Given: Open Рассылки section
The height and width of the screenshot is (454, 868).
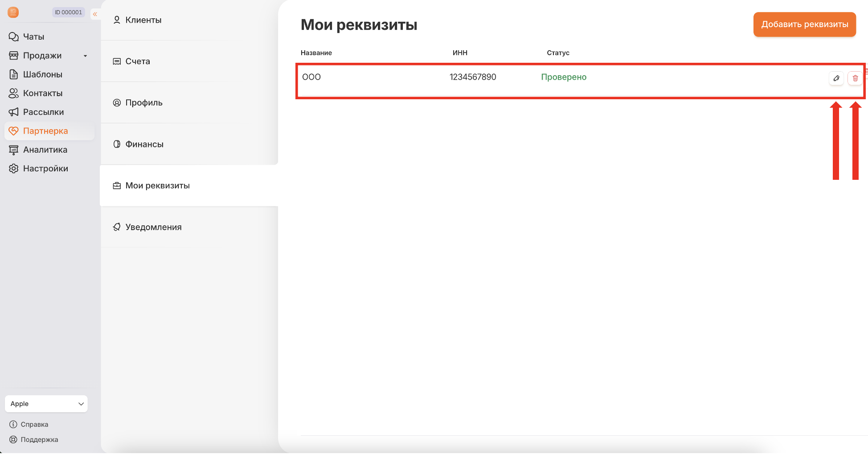Looking at the screenshot, I should coord(43,112).
